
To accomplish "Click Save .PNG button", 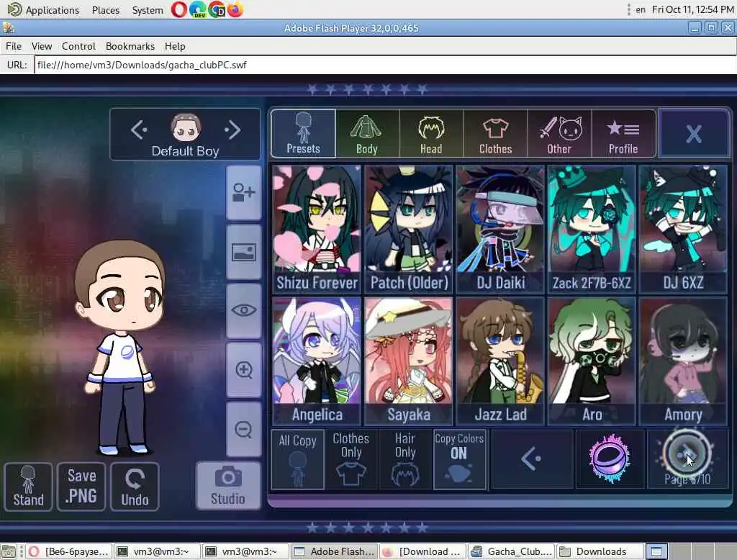I will tap(81, 487).
